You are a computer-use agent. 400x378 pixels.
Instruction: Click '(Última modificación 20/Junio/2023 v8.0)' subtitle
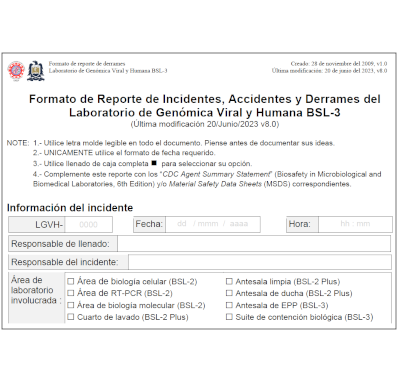click(x=205, y=124)
